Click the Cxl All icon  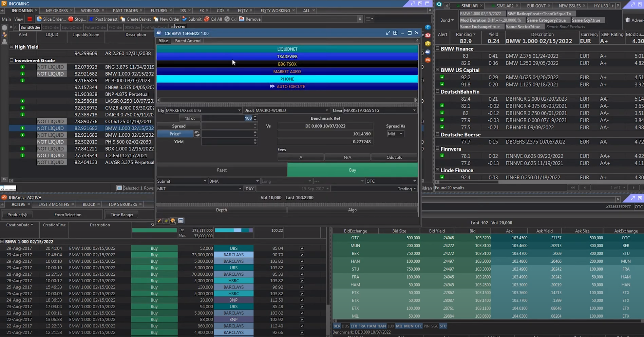[207, 19]
